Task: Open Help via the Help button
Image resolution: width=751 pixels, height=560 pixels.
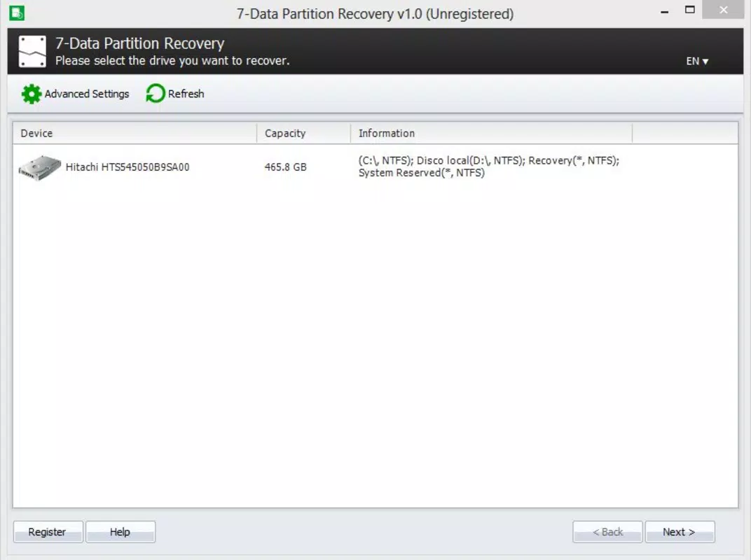Action: pyautogui.click(x=120, y=532)
